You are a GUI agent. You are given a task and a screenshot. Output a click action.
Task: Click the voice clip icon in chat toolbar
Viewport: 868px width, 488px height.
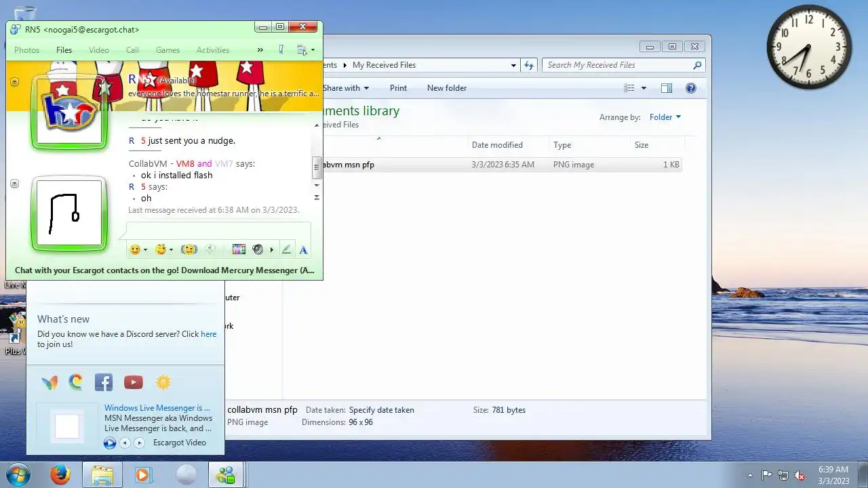tap(210, 249)
